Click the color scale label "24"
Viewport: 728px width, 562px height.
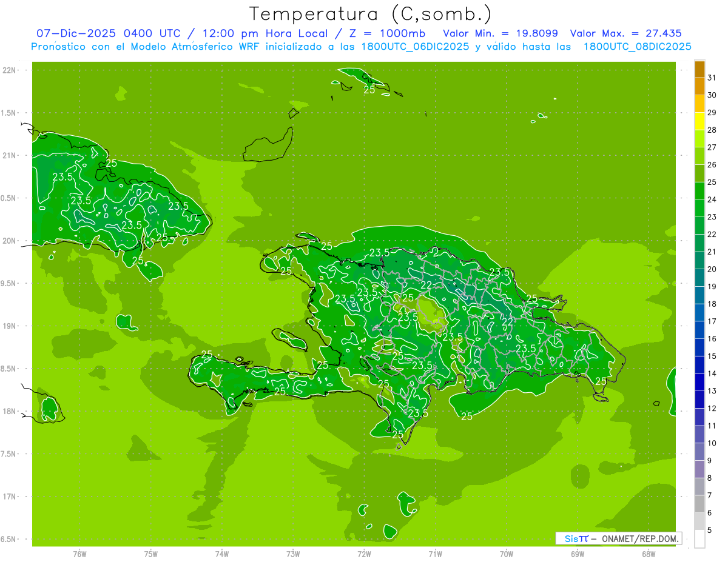712,199
